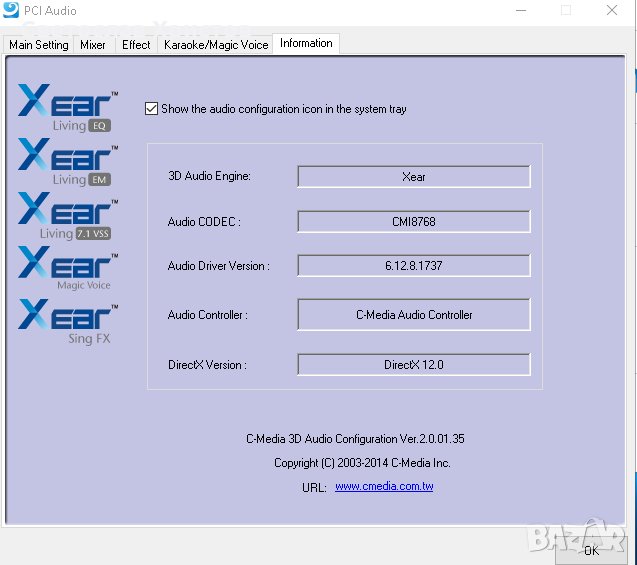Click the Xear Sing FX logo
Screen dimensions: 637x565
pos(67,322)
